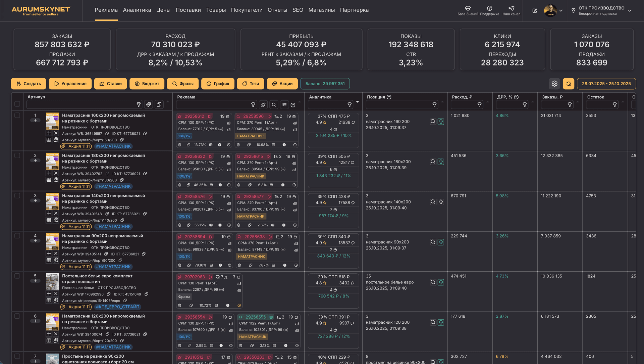644x364 pixels.
Task: Click the search icon in Реклама header
Action: coord(274,105)
